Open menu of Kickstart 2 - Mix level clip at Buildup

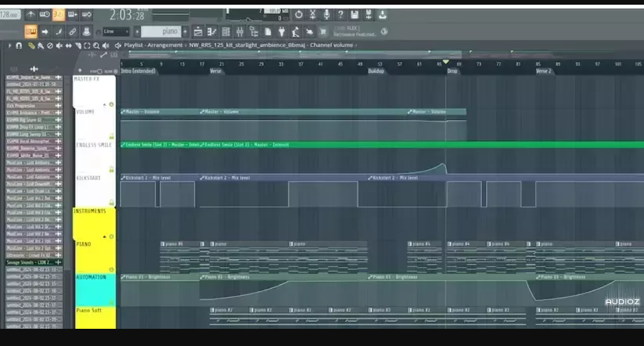370,178
